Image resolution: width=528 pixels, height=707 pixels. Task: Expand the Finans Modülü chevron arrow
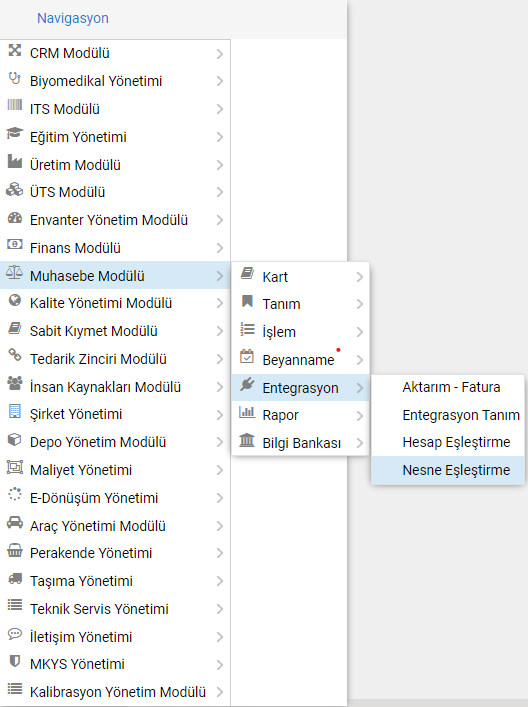[x=220, y=248]
